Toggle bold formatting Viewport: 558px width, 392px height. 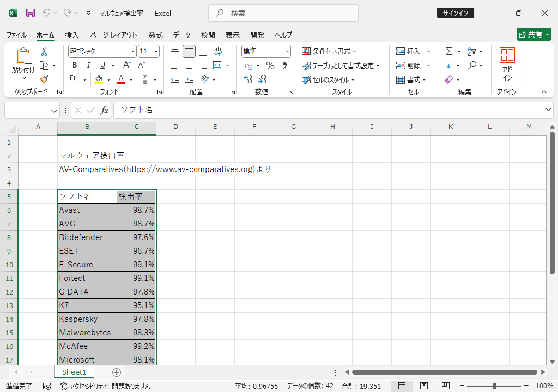tap(75, 65)
